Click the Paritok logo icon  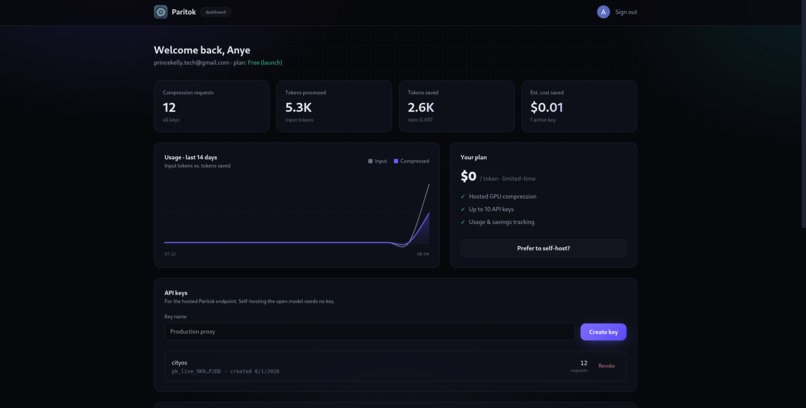[161, 12]
